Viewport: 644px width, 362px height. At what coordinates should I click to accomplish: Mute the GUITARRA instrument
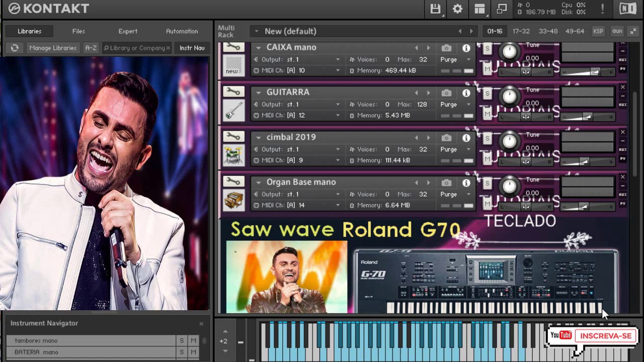487,114
